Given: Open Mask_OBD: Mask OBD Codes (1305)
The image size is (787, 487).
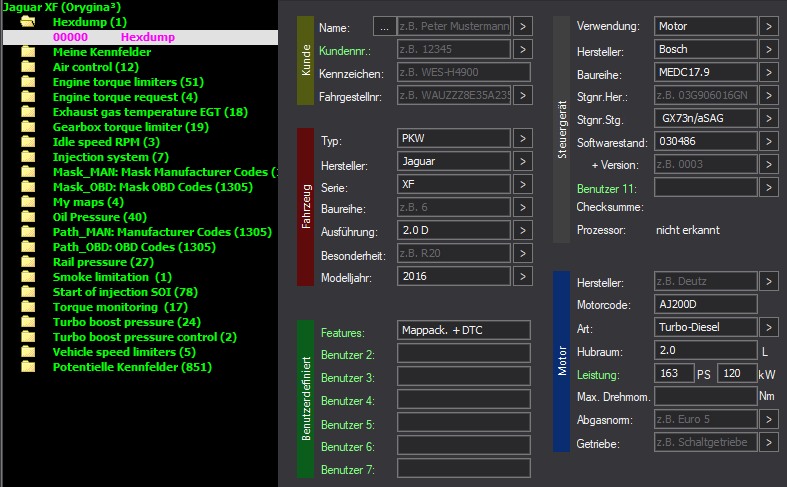Looking at the screenshot, I should coord(153,187).
